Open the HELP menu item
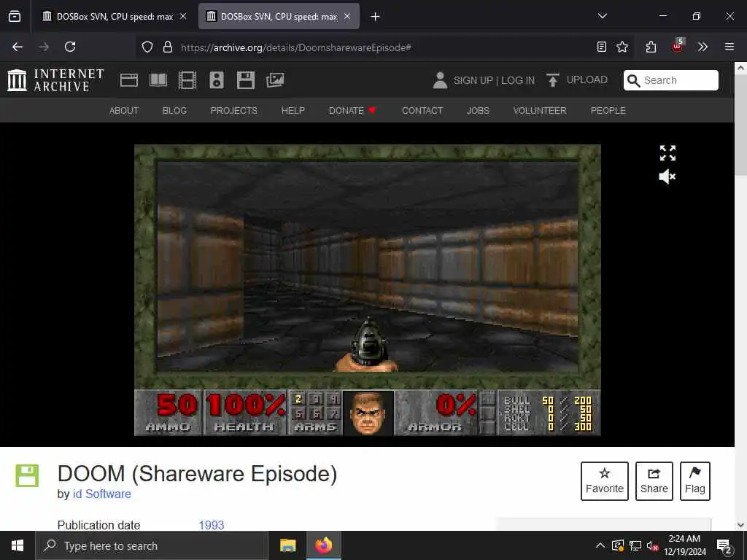 pyautogui.click(x=293, y=111)
